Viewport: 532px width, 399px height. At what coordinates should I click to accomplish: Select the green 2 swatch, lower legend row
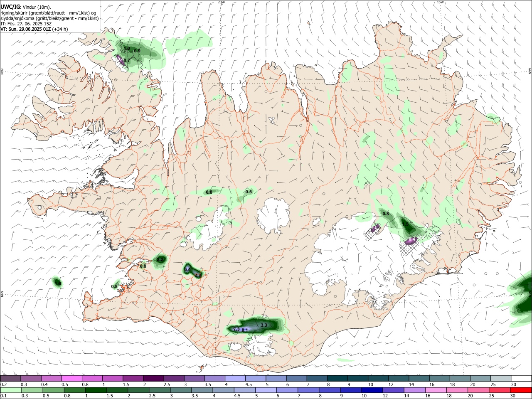(139, 390)
